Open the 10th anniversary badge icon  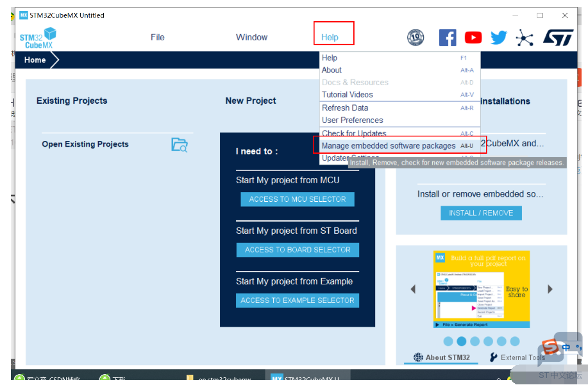[416, 37]
